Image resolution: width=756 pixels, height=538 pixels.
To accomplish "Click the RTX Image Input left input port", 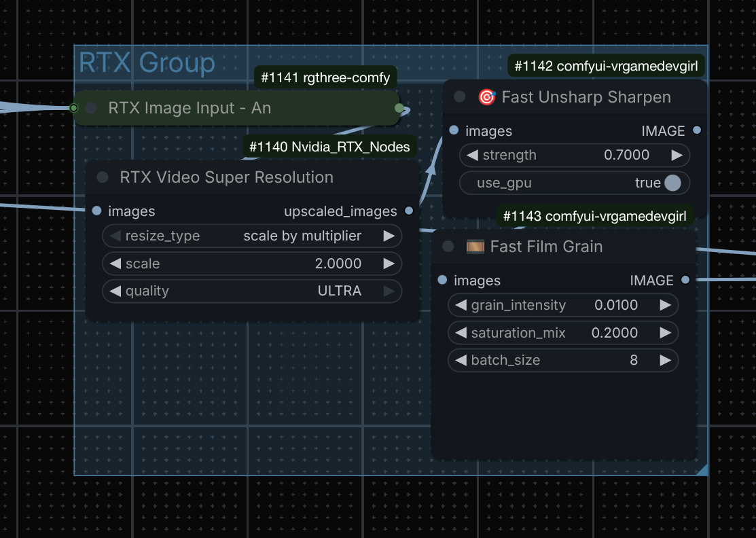I will (74, 108).
